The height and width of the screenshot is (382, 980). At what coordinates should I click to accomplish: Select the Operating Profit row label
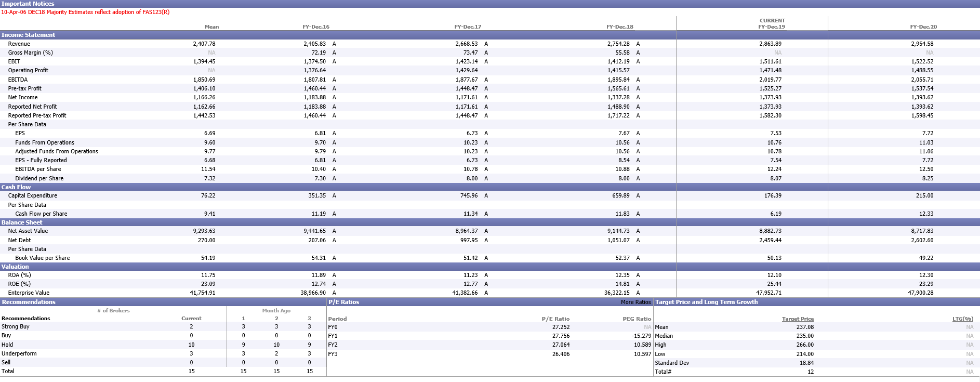28,70
